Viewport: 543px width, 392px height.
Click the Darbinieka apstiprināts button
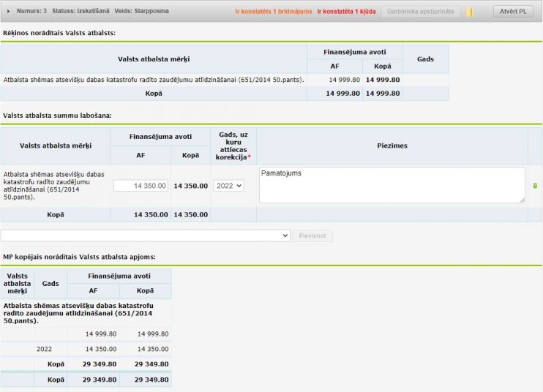click(x=420, y=12)
